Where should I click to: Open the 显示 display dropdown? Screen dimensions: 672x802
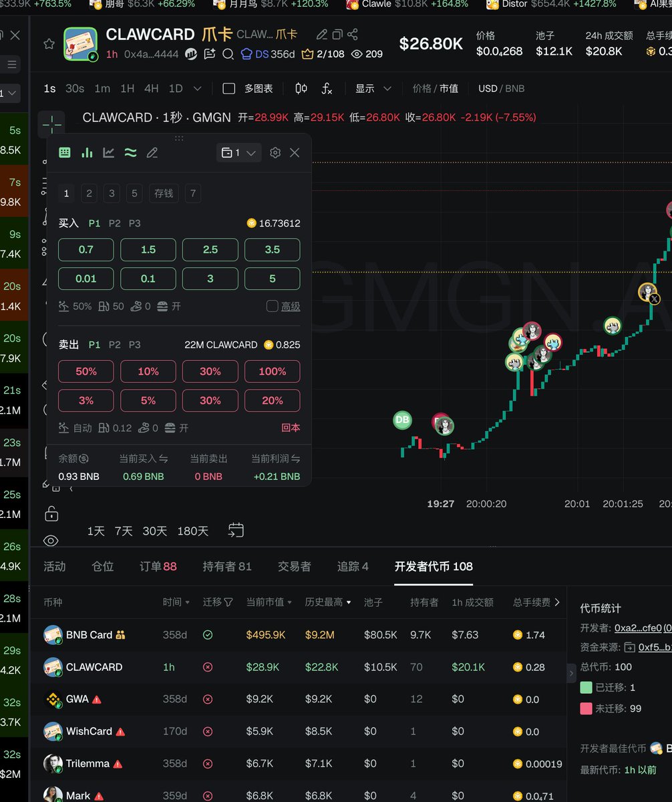pyautogui.click(x=373, y=88)
